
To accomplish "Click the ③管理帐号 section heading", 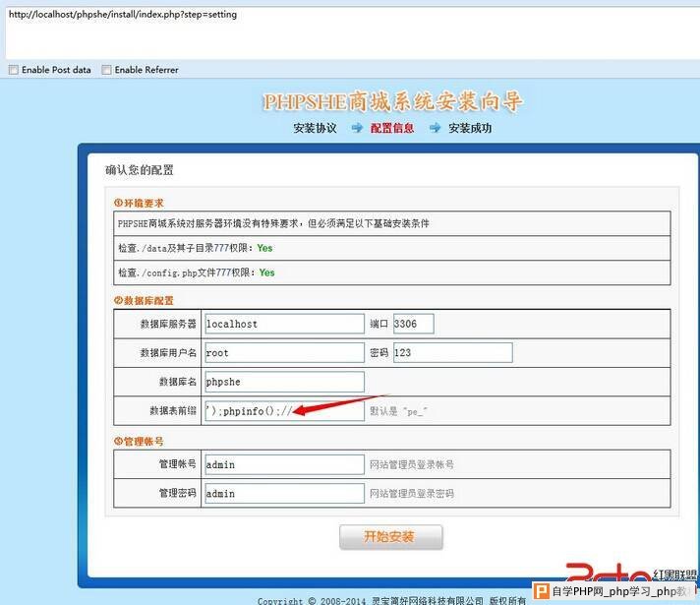I will click(x=139, y=442).
